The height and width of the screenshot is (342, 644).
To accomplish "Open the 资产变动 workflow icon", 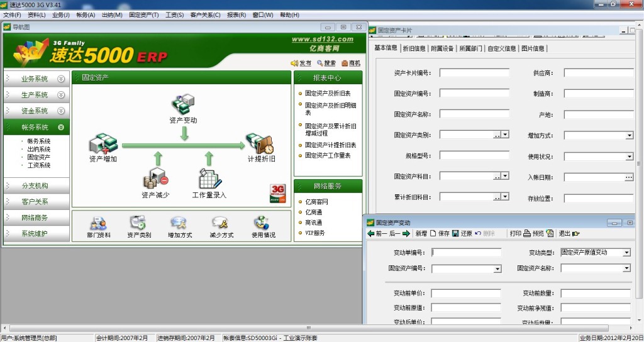I will pos(183,105).
